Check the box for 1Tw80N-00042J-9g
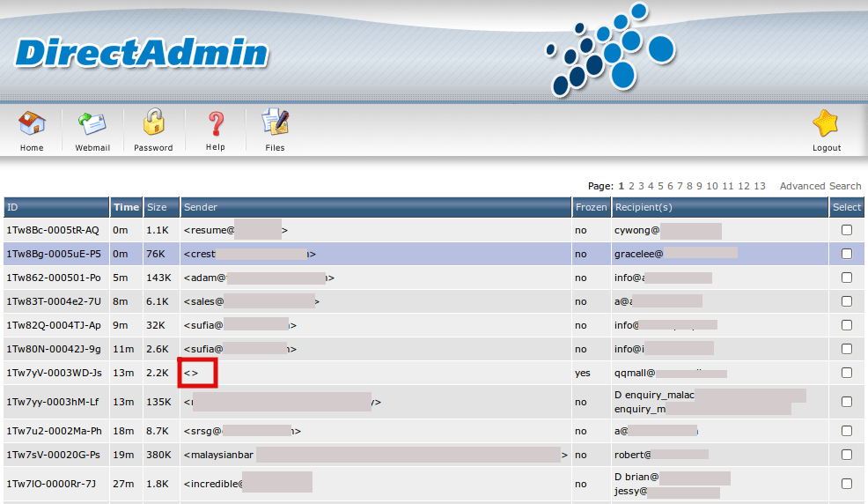Viewport: 868px width, 504px height. [x=846, y=349]
